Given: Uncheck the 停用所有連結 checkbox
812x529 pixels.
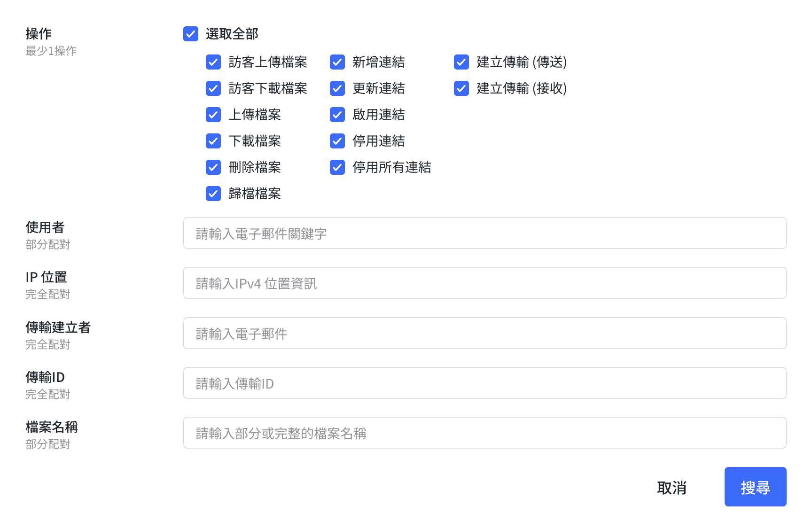Looking at the screenshot, I should pos(337,167).
